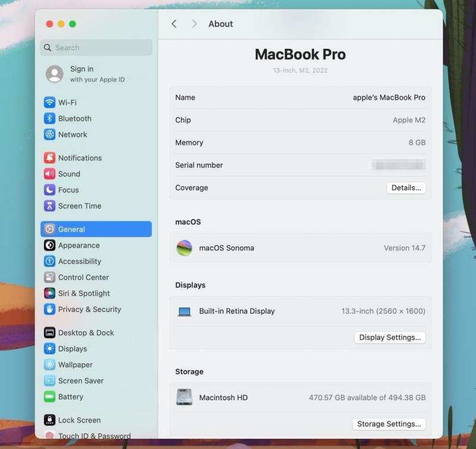Click the Version 14.7 text
Image resolution: width=476 pixels, height=449 pixels.
tap(405, 248)
